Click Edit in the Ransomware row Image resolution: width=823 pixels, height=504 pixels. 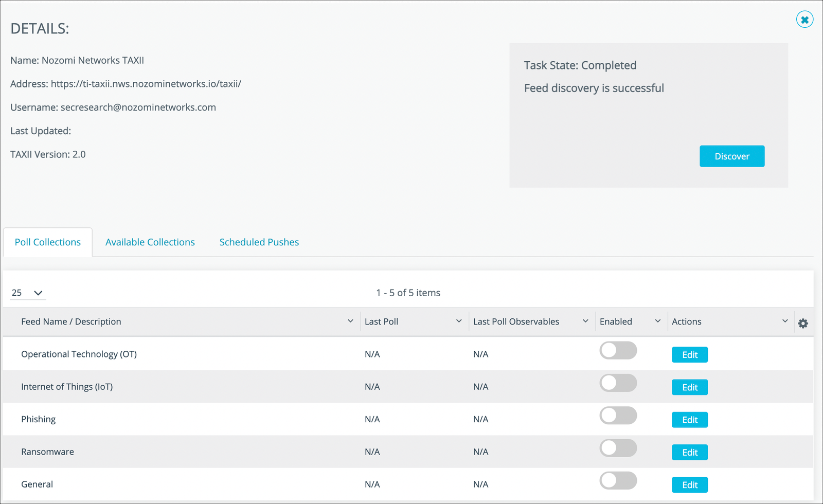click(690, 452)
